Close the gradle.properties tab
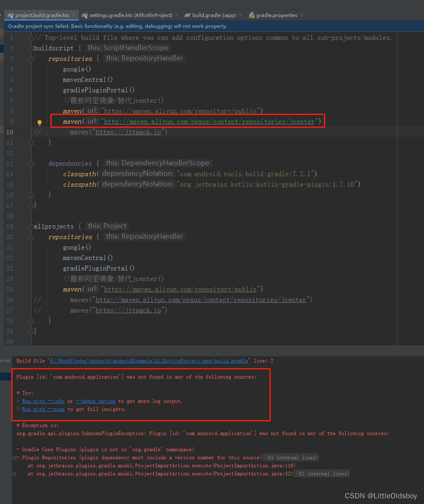 (x=302, y=15)
